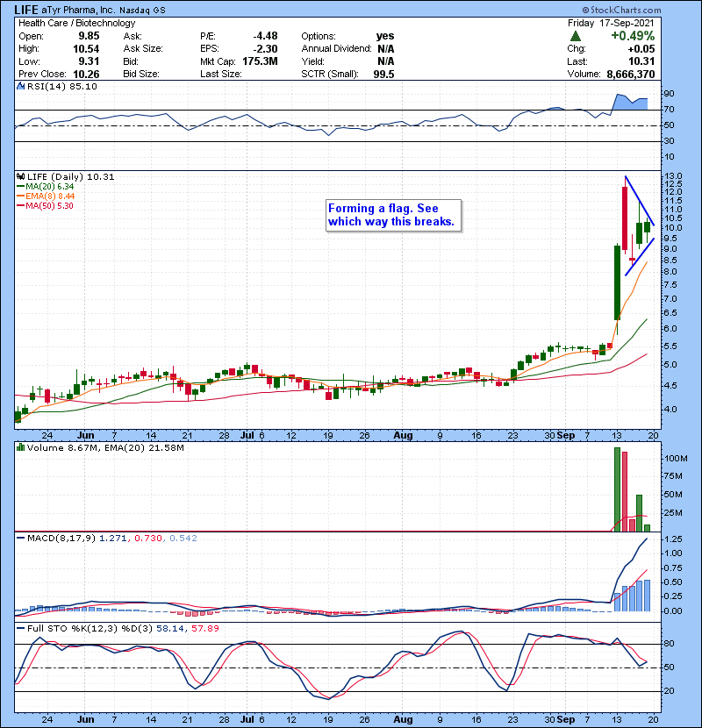Click the Sep label on the bottom date axis
The height and width of the screenshot is (728, 702).
pos(566,719)
